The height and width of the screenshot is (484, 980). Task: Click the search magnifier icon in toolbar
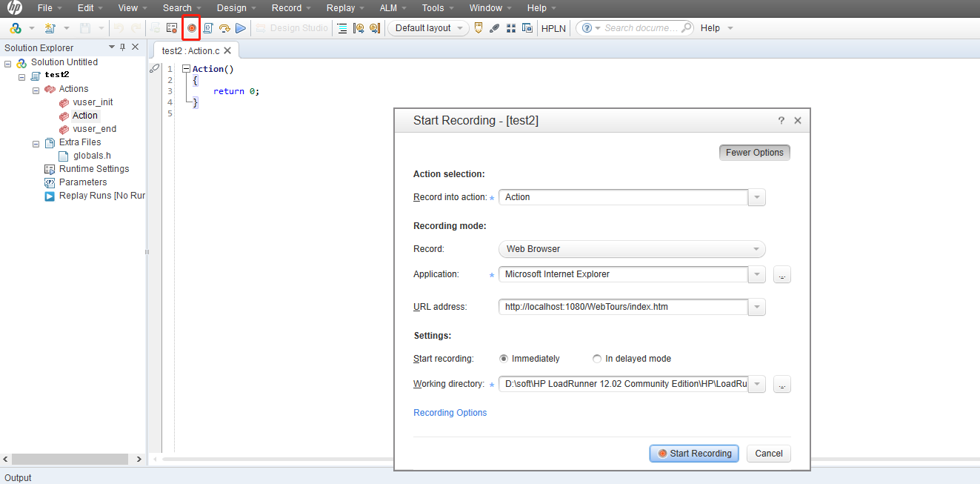(686, 28)
